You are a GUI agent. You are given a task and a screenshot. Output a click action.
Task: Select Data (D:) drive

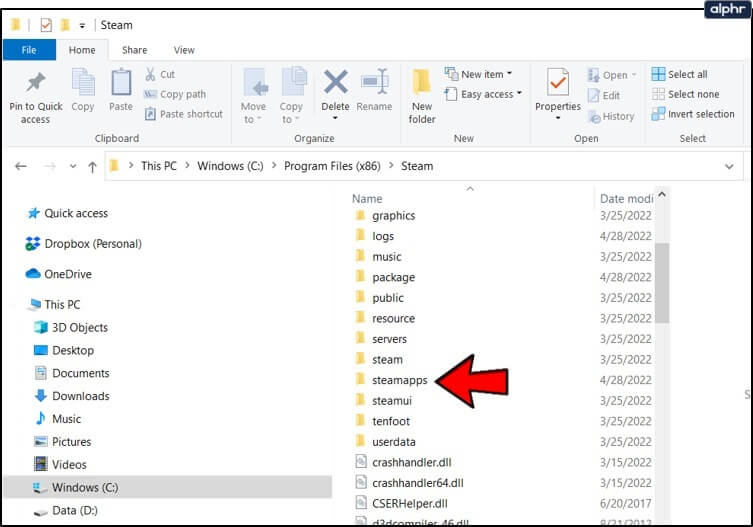click(65, 510)
